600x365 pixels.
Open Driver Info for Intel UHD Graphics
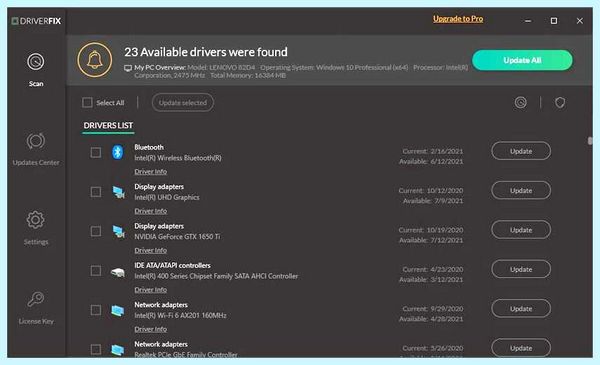[150, 211]
